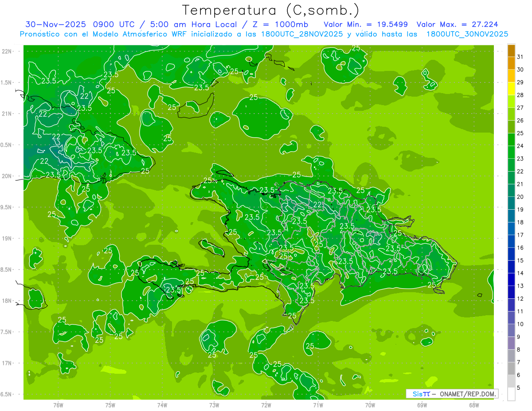
Task: Click legend value 26
Action: [x=520, y=121]
